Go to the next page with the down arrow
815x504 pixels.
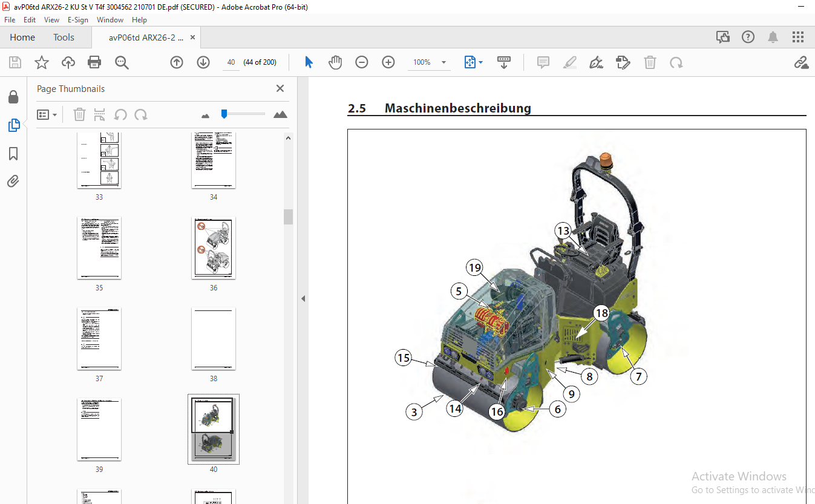203,62
